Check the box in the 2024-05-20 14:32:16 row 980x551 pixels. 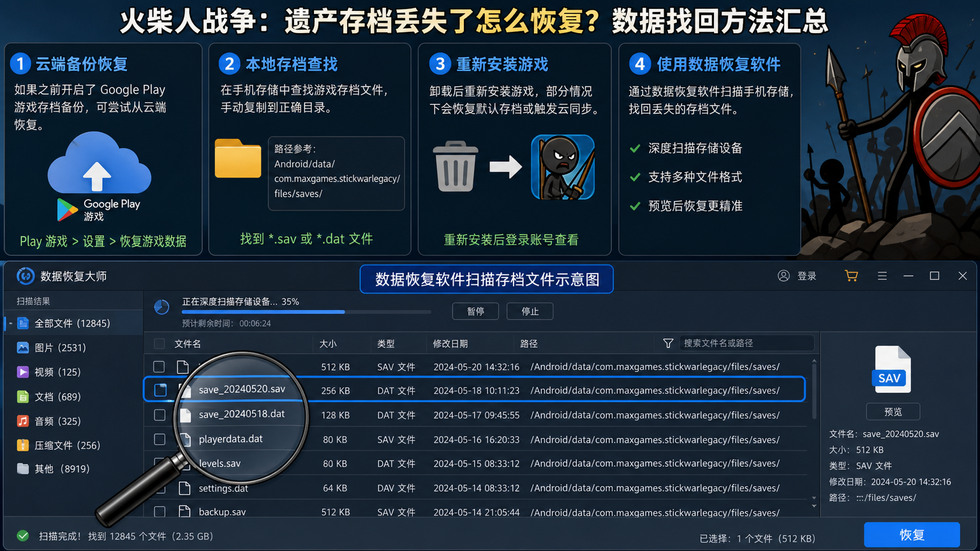pyautogui.click(x=159, y=367)
